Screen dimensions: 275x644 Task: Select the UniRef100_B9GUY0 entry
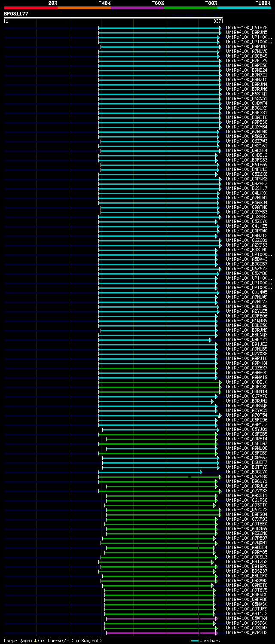pos(247,472)
